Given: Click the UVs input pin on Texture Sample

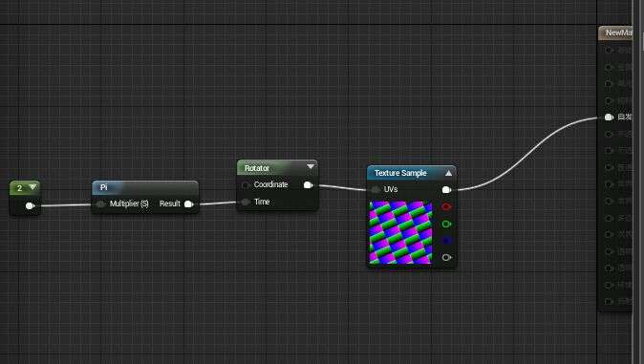Looking at the screenshot, I should click(375, 189).
